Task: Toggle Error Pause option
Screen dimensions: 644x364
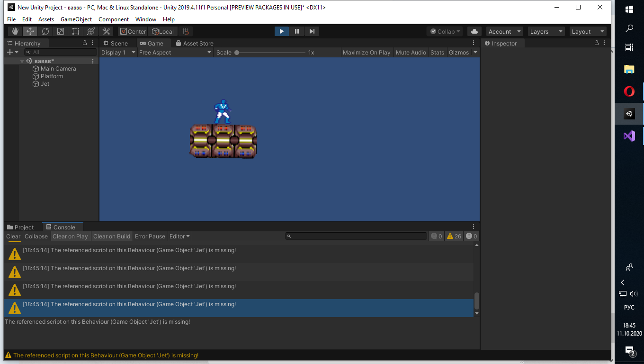Action: click(150, 236)
